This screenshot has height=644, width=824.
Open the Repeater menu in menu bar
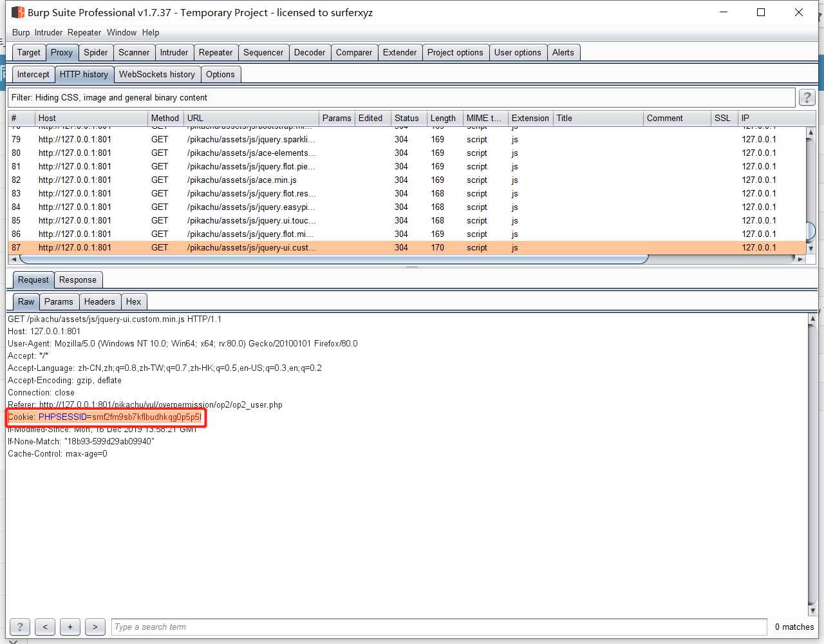click(x=84, y=32)
